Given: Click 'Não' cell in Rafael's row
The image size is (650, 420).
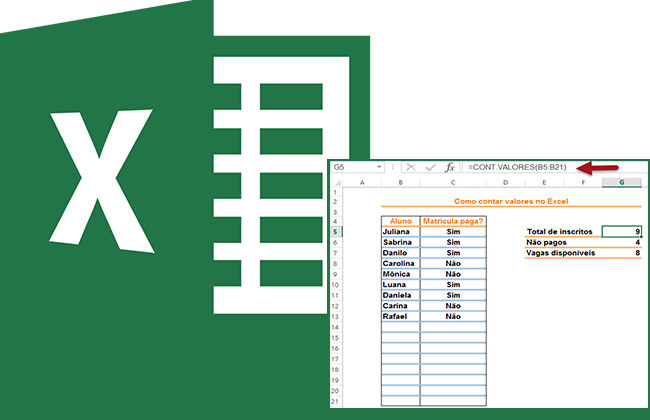Looking at the screenshot, I should [x=453, y=316].
